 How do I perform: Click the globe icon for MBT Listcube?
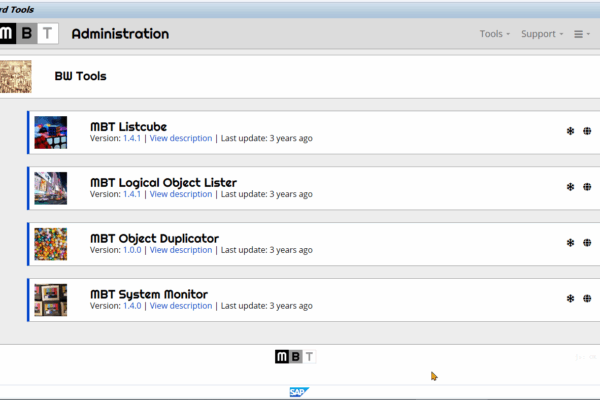coord(586,131)
